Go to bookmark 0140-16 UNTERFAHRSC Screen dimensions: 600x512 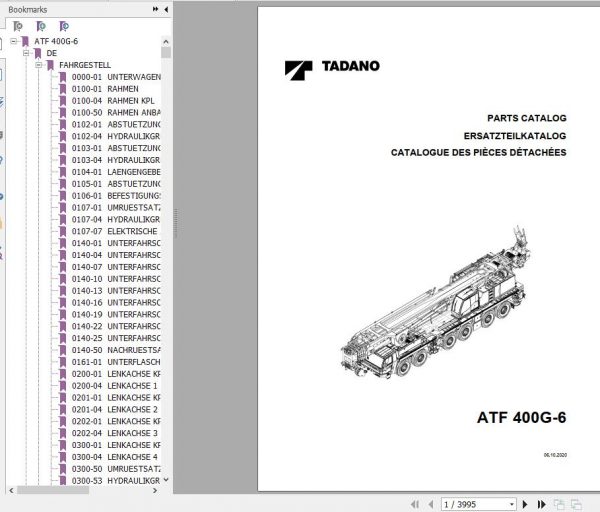[116, 302]
